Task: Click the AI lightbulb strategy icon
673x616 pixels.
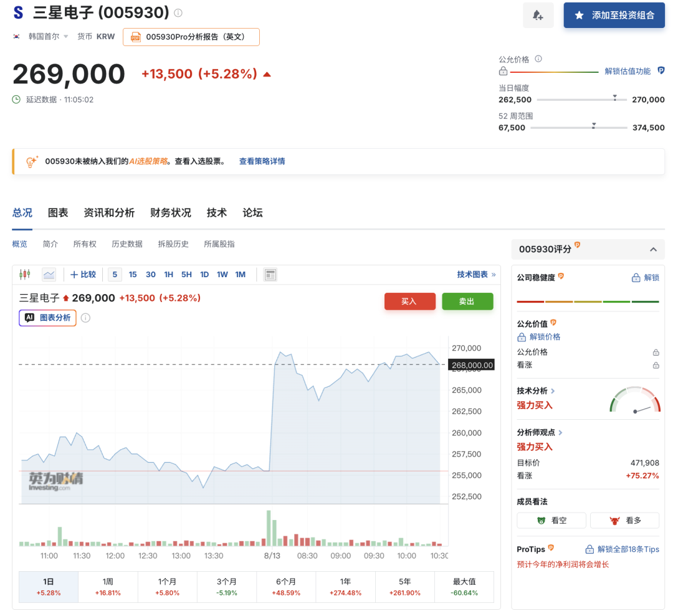Action: (32, 161)
